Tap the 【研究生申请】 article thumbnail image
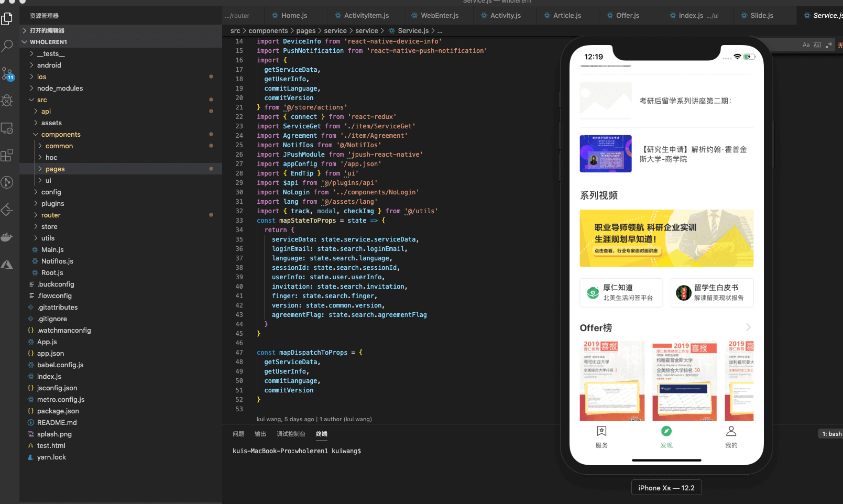The width and height of the screenshot is (843, 504). coord(606,154)
